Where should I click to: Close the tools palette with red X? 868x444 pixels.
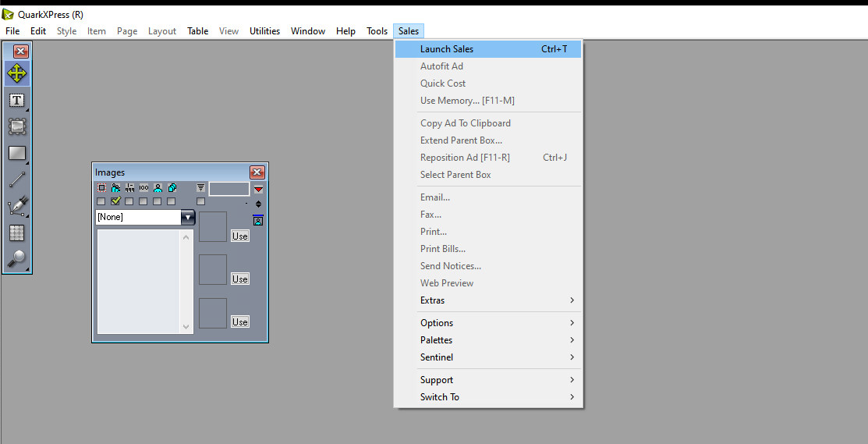point(21,52)
